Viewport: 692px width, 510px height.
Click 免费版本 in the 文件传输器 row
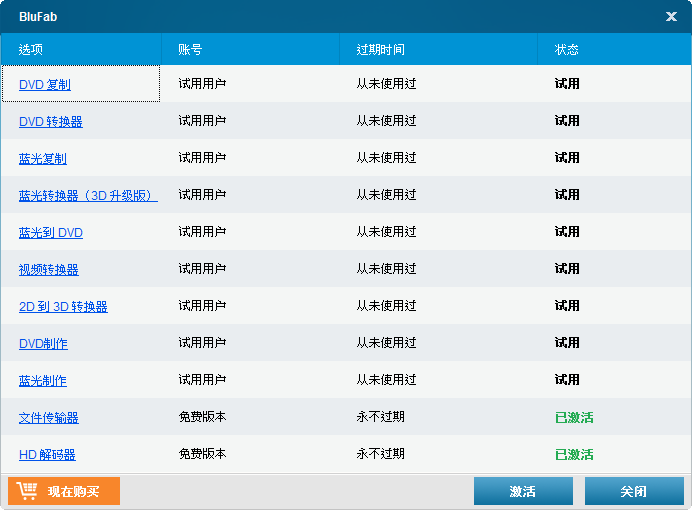tap(202, 417)
